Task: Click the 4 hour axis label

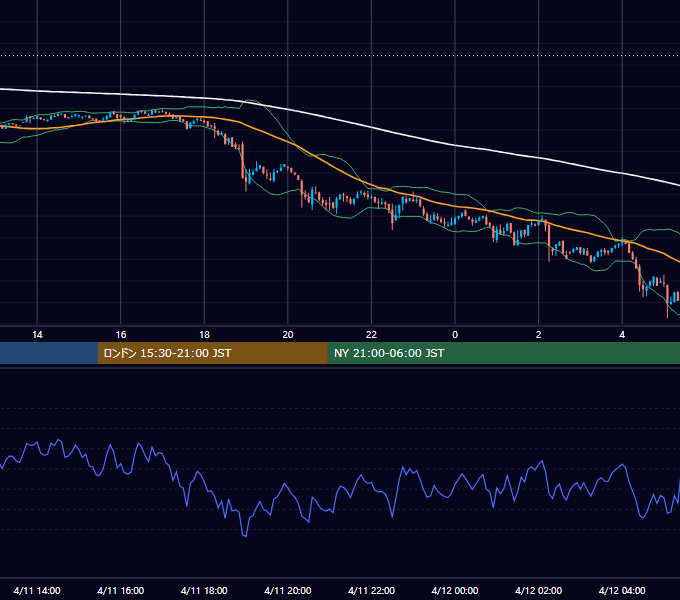Action: click(622, 335)
